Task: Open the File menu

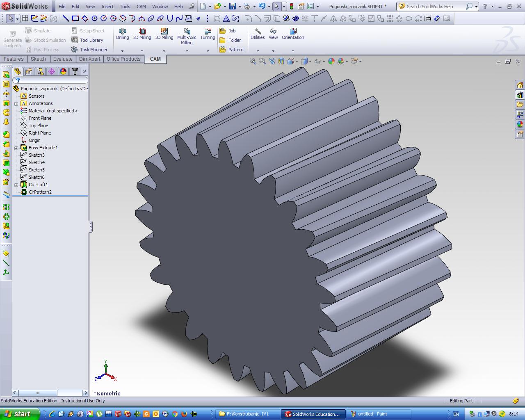Action: point(62,7)
